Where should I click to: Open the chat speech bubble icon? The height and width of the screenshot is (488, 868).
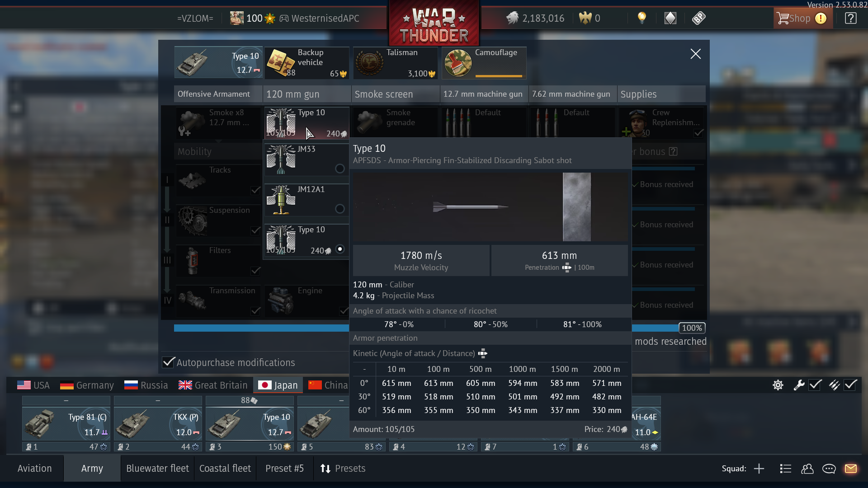tap(829, 469)
